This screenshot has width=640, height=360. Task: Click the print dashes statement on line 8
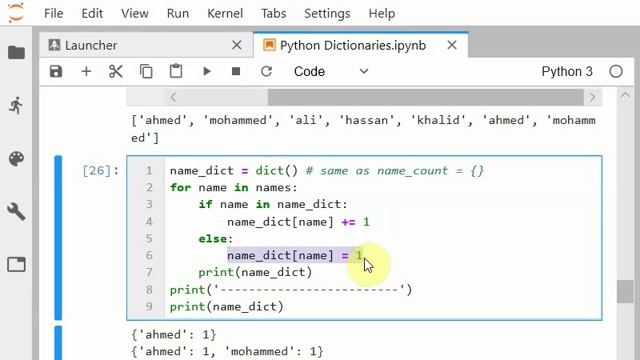pyautogui.click(x=291, y=290)
